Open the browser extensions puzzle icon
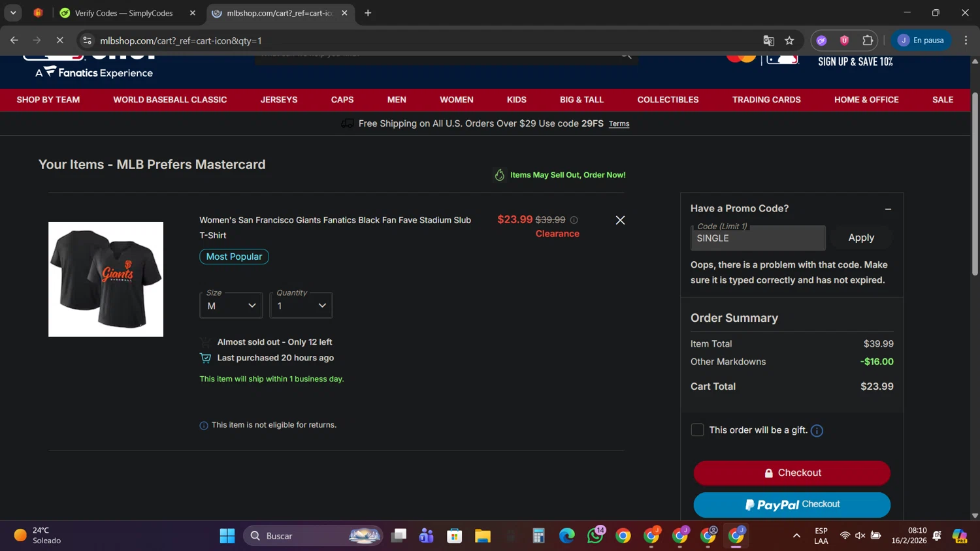 [868, 40]
